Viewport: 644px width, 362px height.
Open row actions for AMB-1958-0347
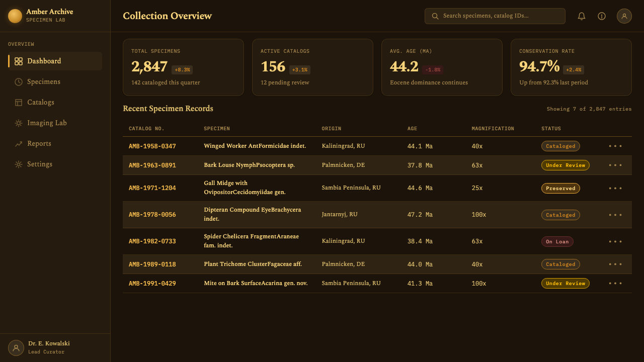coord(615,146)
